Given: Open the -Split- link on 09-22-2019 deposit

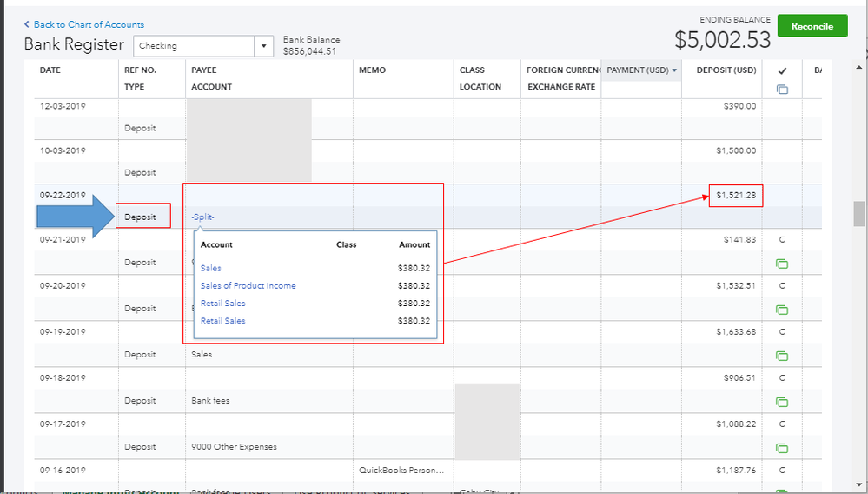Looking at the screenshot, I should click(x=202, y=217).
